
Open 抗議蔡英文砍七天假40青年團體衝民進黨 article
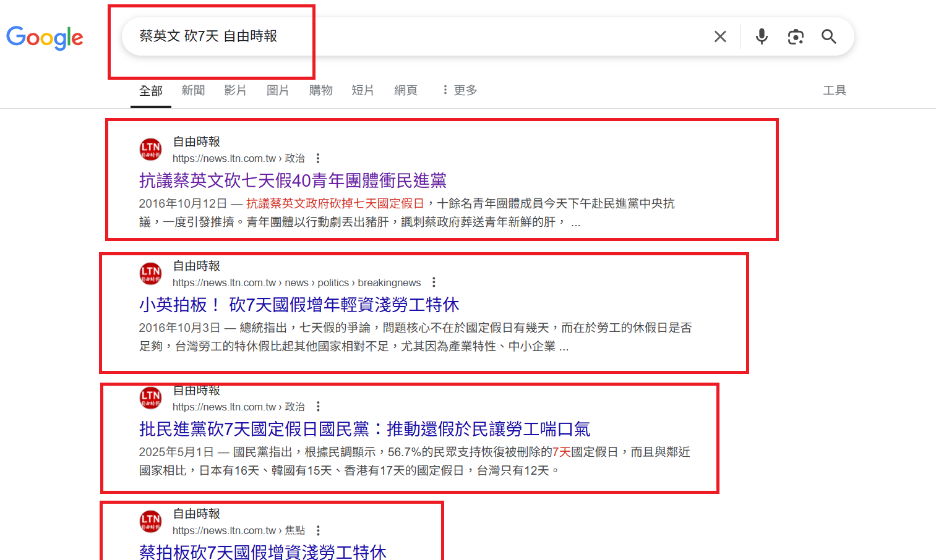click(x=293, y=180)
